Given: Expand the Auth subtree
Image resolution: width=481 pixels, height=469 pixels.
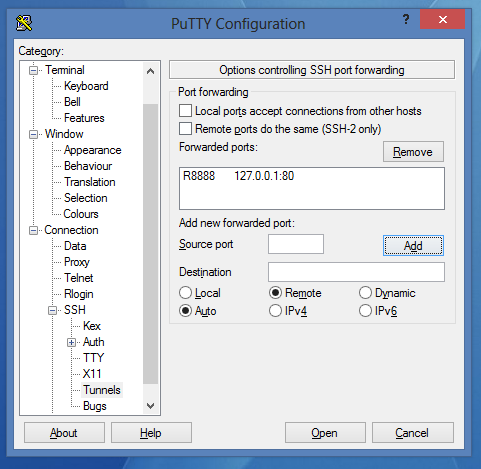Looking at the screenshot, I should coord(71,342).
